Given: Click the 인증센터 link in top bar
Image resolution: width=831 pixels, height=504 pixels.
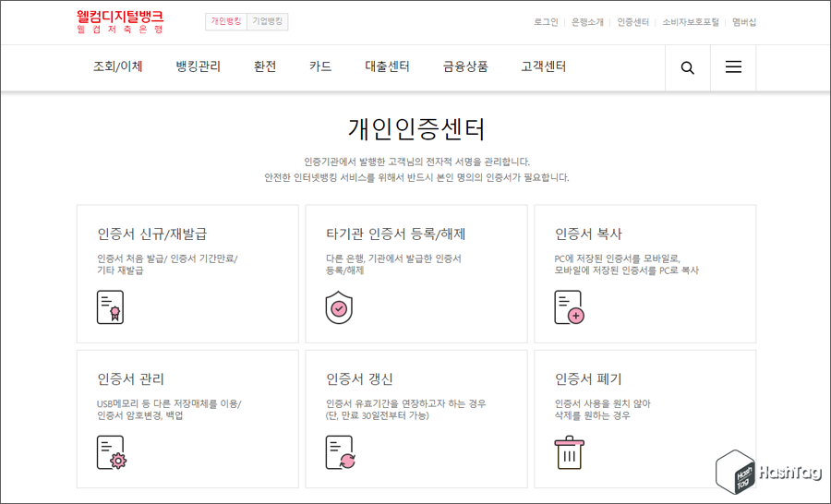Looking at the screenshot, I should point(632,22).
